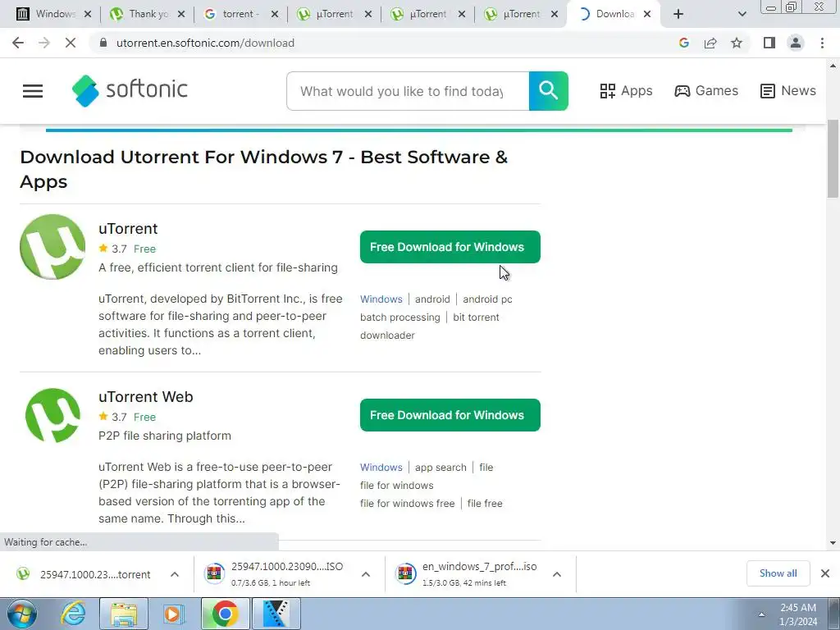Open the News section

[x=787, y=90]
